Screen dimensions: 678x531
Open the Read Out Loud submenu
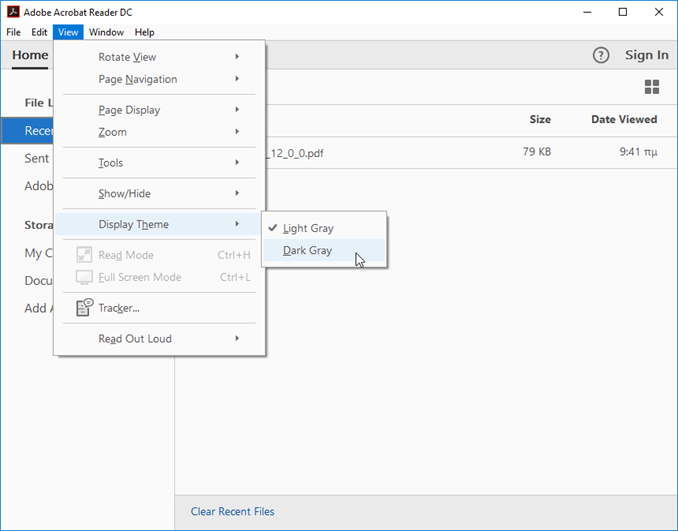coord(159,339)
